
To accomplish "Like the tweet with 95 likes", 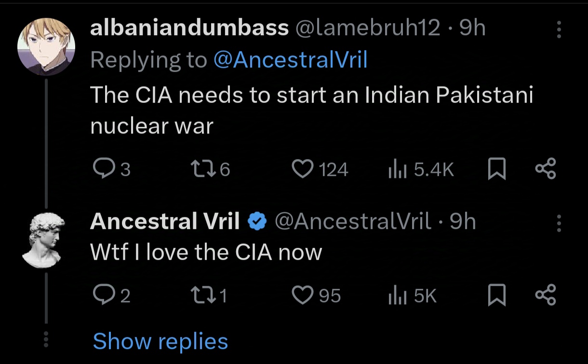I will [x=303, y=296].
